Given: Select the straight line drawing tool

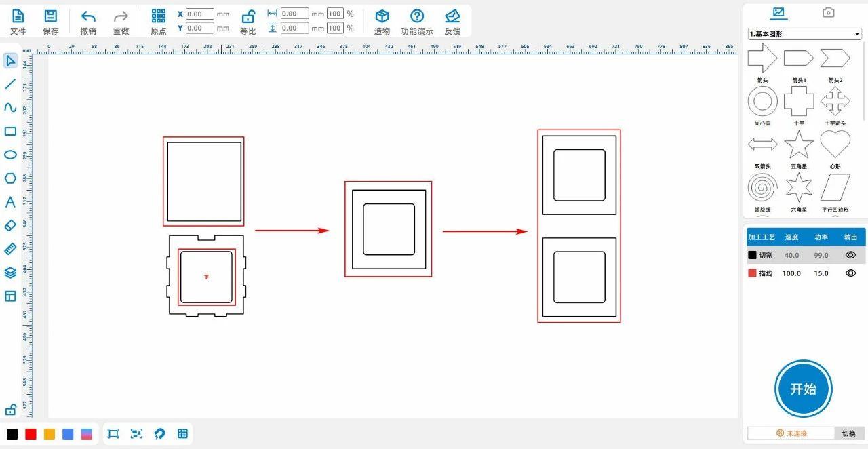Looking at the screenshot, I should 10,84.
